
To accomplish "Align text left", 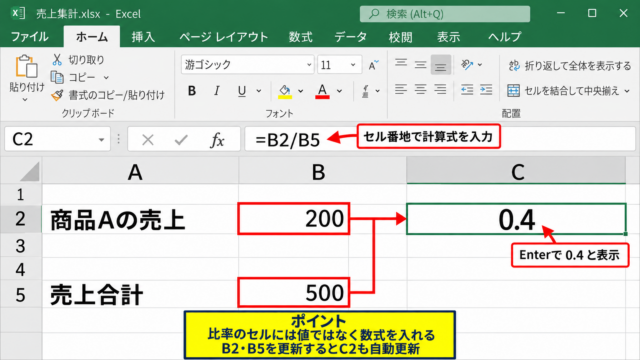I will point(401,89).
